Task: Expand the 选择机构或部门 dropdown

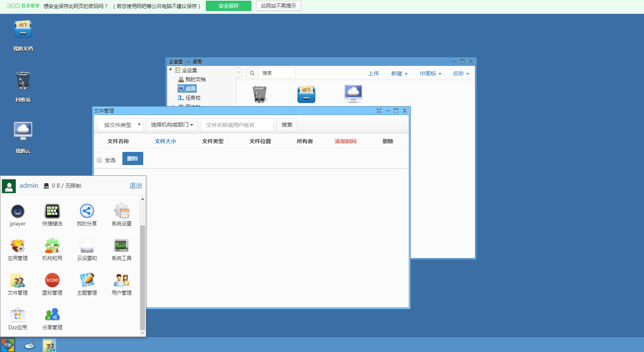Action: (172, 125)
